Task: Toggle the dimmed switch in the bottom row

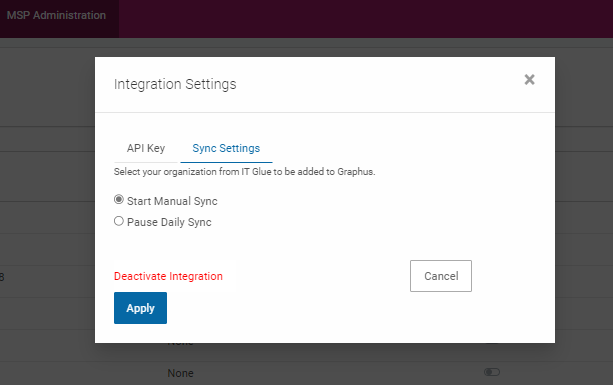Action: tap(492, 372)
